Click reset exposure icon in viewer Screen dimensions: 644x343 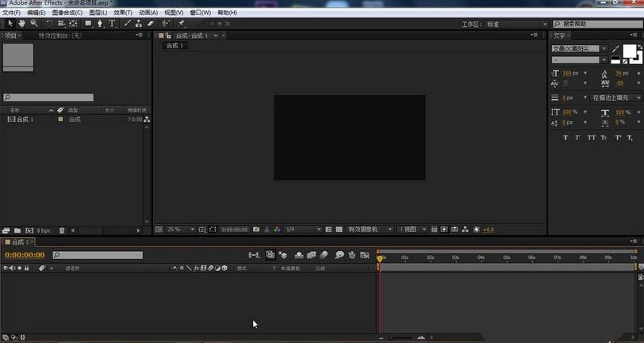point(477,230)
